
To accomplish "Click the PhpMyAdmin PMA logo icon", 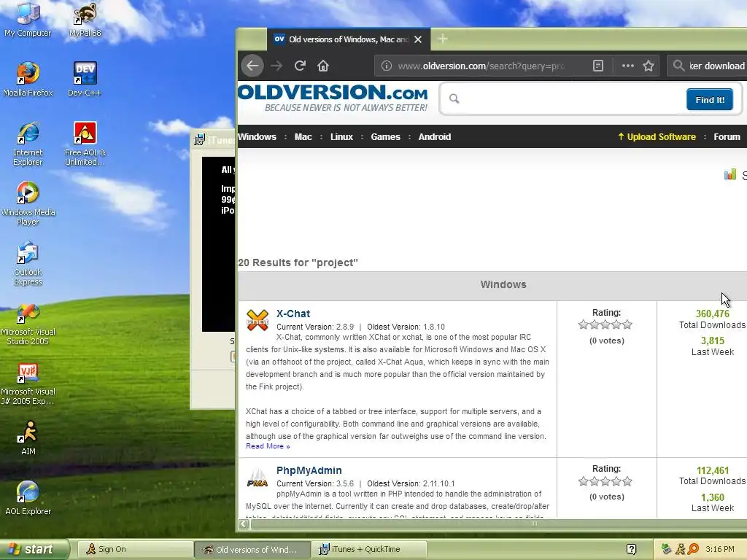I will (258, 477).
